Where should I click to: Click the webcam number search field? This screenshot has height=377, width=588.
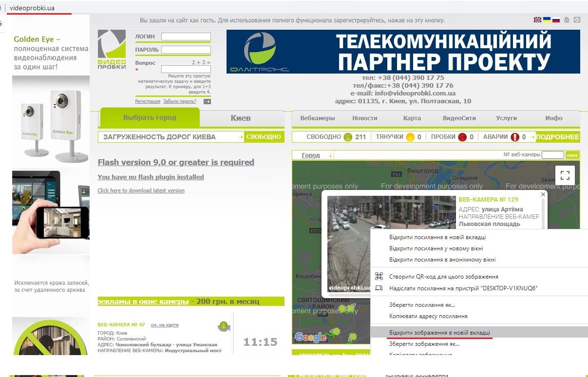point(552,155)
